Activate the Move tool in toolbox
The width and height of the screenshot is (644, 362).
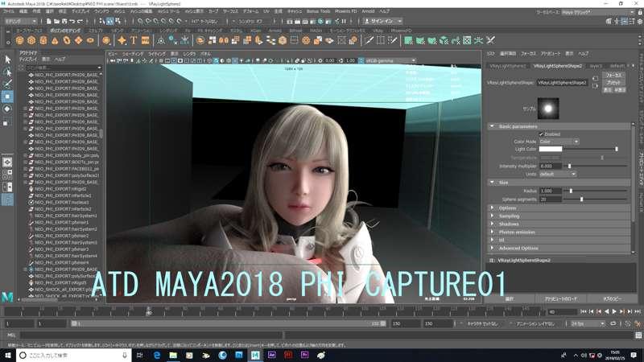coord(7,97)
